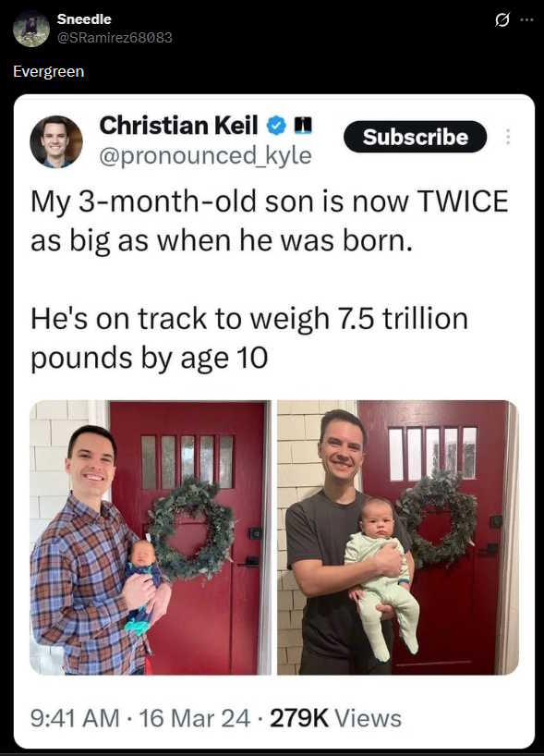Click the 279K Views counter
Viewport: 544px width, 756px height.
336,718
